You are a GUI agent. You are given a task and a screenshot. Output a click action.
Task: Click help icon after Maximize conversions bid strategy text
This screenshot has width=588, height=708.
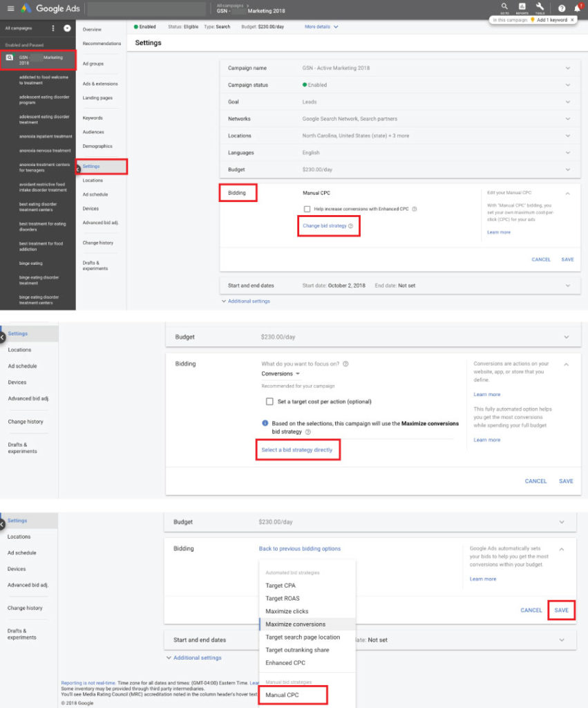pos(307,431)
